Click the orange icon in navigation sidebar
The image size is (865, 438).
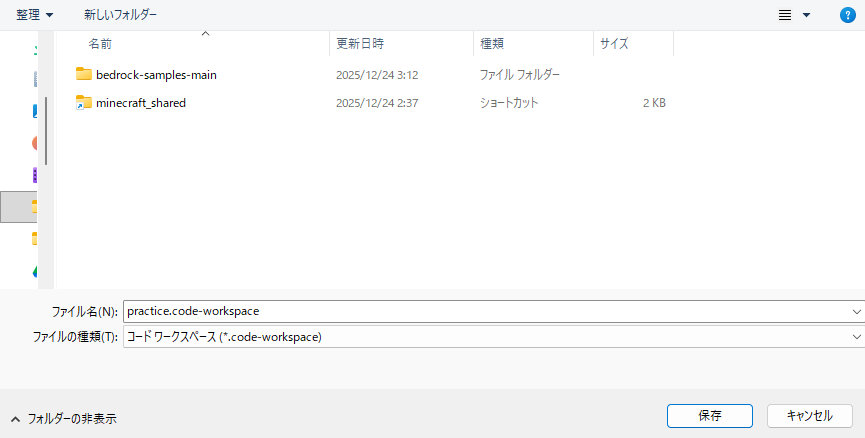36,143
